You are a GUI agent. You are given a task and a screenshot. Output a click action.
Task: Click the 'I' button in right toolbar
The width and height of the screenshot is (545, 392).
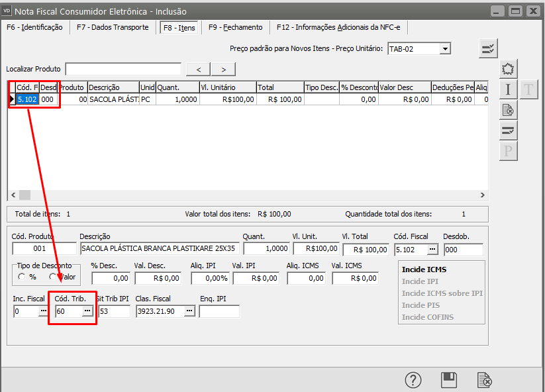[508, 90]
